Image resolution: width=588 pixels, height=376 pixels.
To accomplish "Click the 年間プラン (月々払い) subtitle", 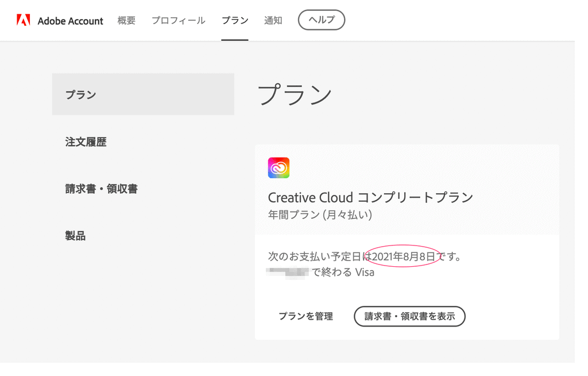I will tap(320, 215).
